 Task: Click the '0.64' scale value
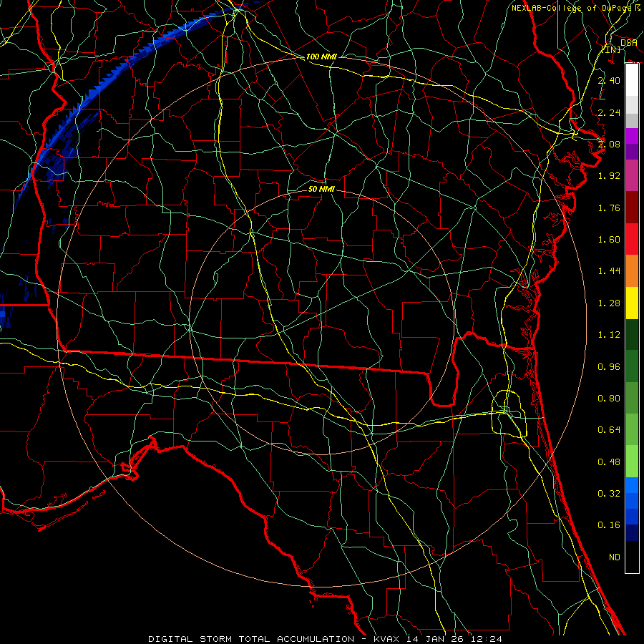[x=609, y=430]
